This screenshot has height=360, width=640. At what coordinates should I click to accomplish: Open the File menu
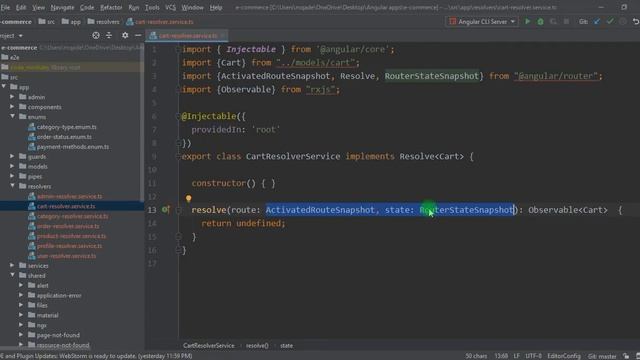tap(5, 7)
